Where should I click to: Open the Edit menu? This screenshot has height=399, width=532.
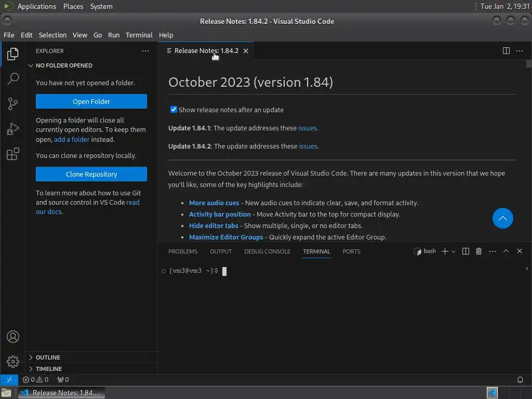click(26, 35)
